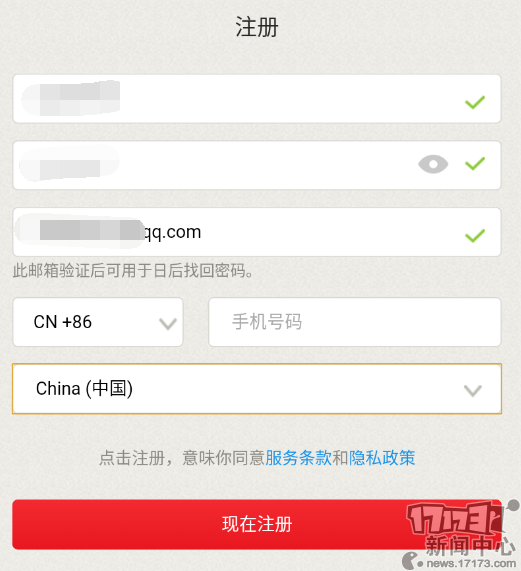The height and width of the screenshot is (571, 521).
Task: Focus the 手机号码 phone number field
Action: point(355,322)
